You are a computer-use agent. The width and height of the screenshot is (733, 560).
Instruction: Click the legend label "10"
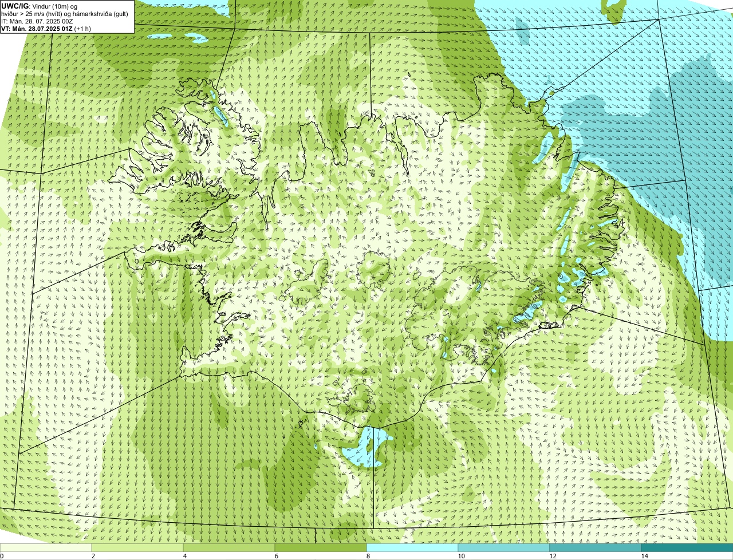point(461,556)
